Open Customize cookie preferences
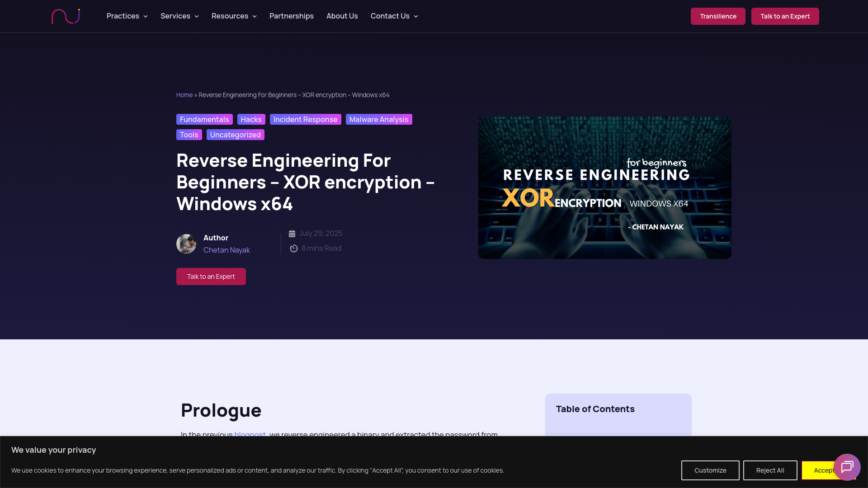This screenshot has width=868, height=488. click(x=710, y=470)
